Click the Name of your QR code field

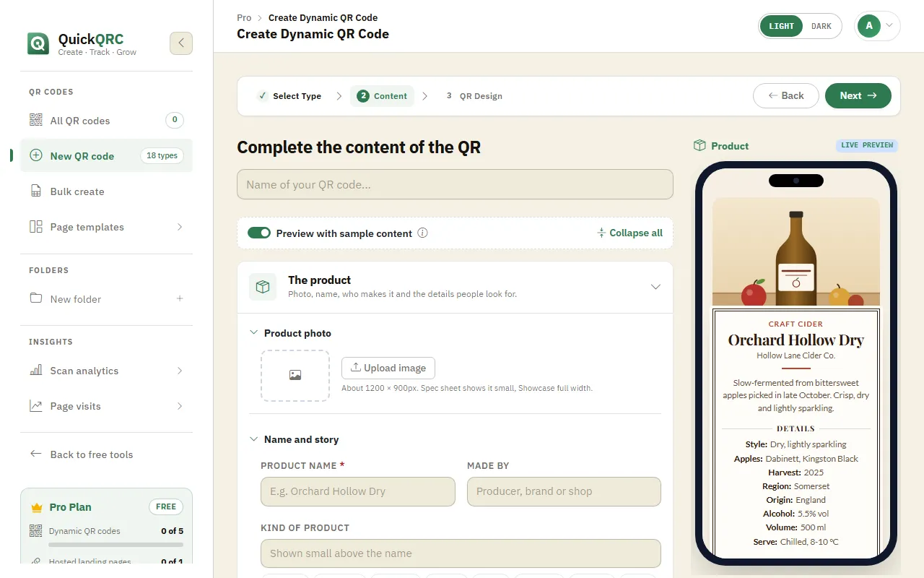(455, 184)
